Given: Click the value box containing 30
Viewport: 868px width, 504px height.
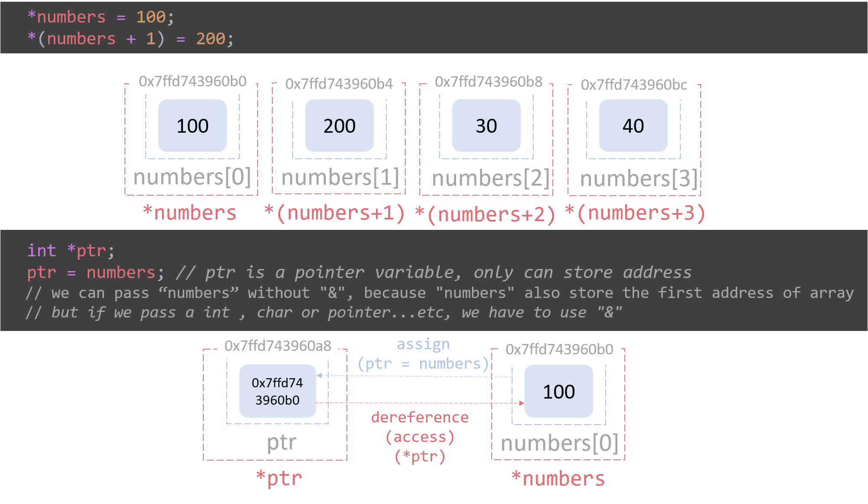Looking at the screenshot, I should click(486, 126).
